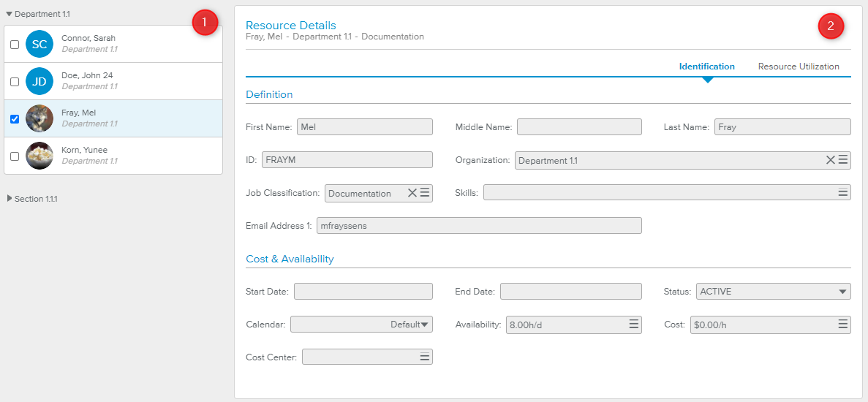
Task: Open the Cost list menu icon
Action: [843, 325]
